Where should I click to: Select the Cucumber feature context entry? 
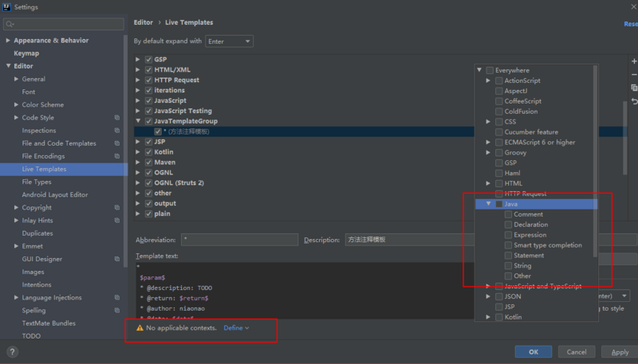531,132
